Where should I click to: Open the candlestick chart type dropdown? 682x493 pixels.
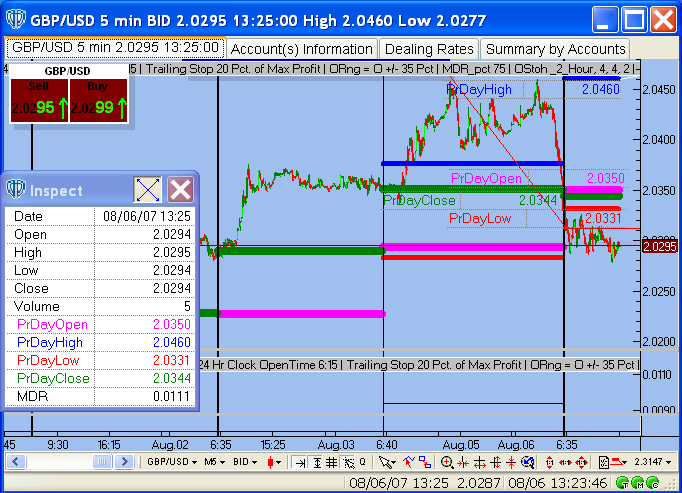[274, 462]
